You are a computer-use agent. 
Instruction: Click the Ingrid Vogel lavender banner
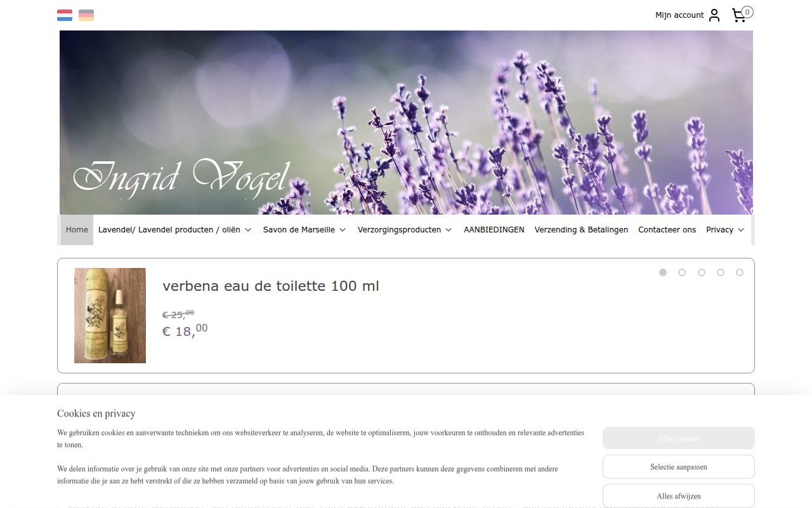(x=406, y=123)
